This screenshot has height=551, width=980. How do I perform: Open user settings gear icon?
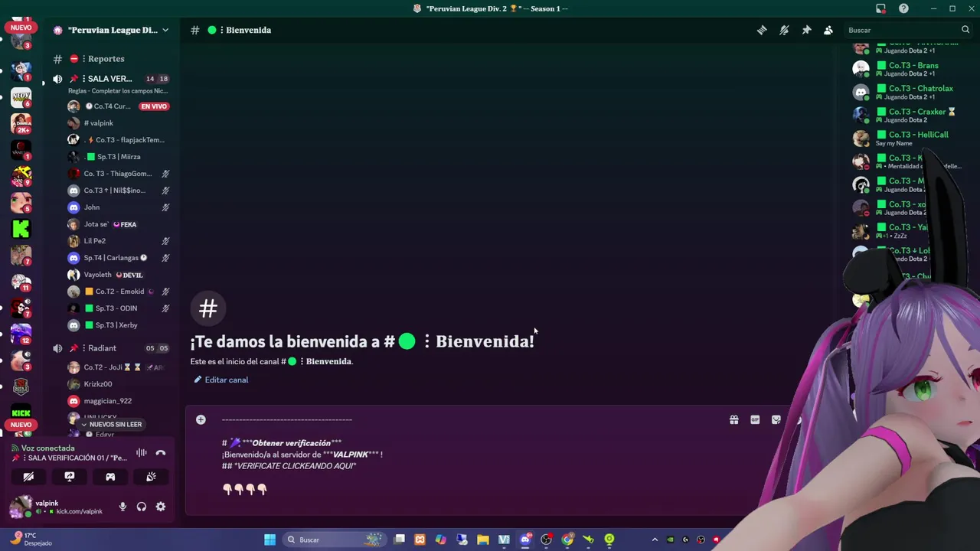coord(161,507)
